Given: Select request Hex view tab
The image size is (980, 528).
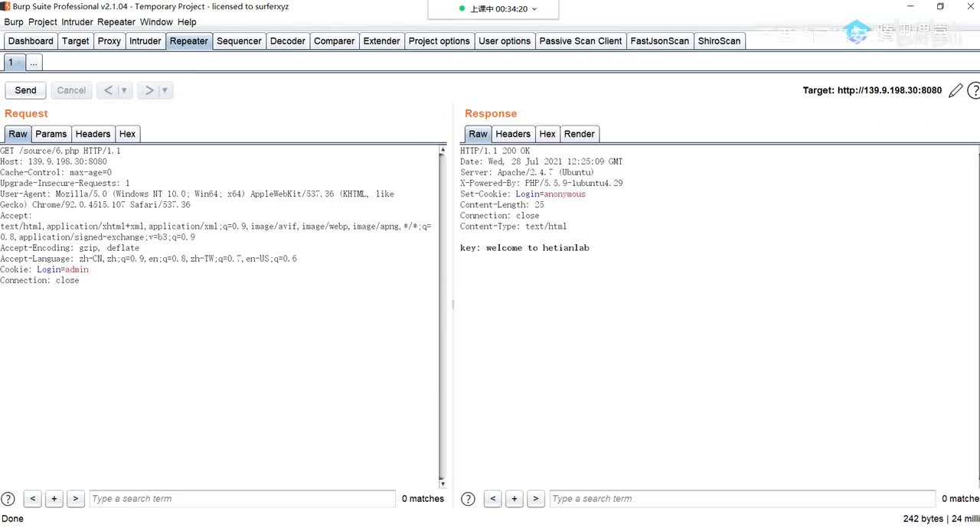Looking at the screenshot, I should (128, 134).
